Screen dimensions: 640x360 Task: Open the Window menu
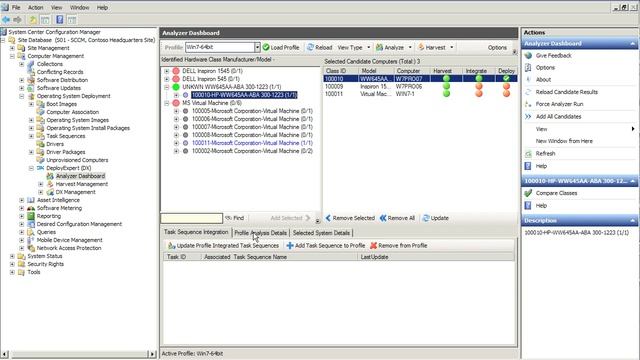coord(80,7)
